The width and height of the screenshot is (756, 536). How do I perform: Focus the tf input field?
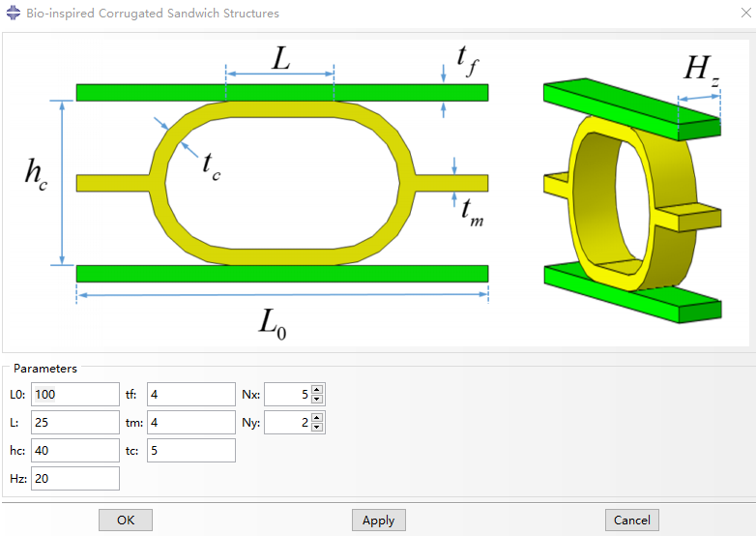click(x=191, y=394)
